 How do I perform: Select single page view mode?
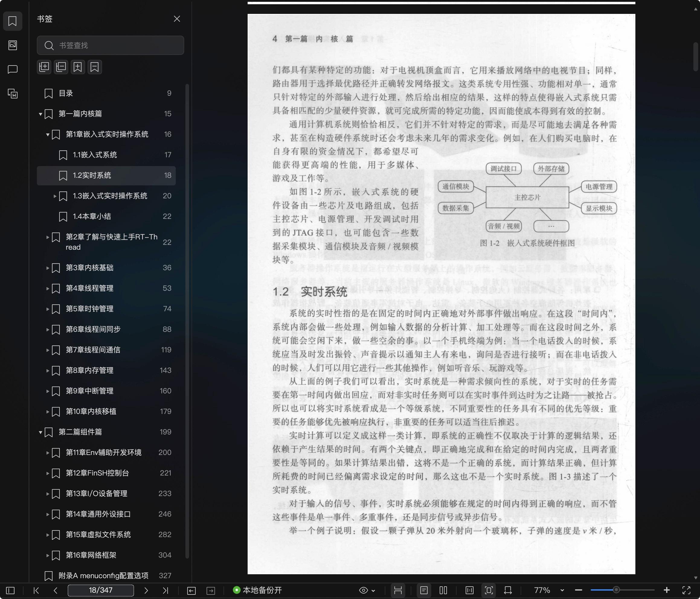coord(424,591)
